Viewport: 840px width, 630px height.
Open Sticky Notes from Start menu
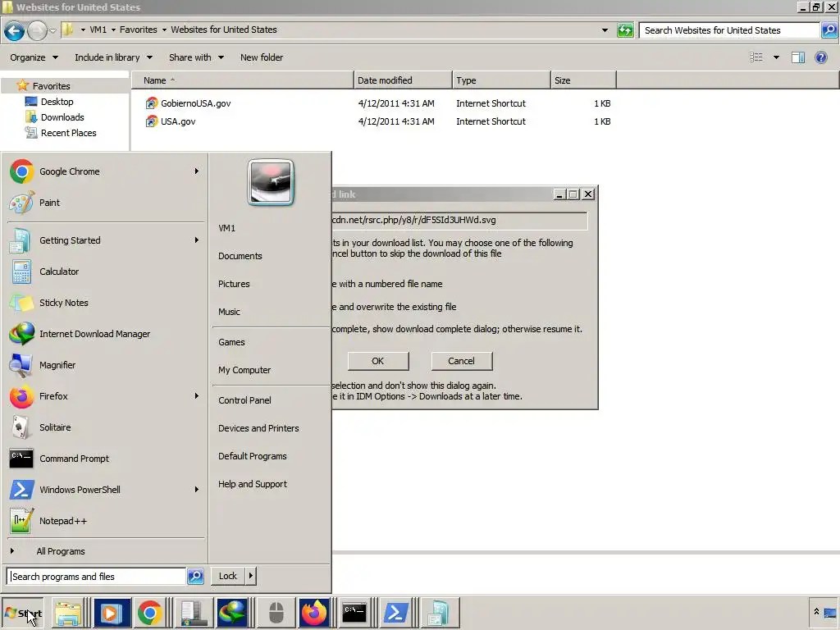[103, 302]
